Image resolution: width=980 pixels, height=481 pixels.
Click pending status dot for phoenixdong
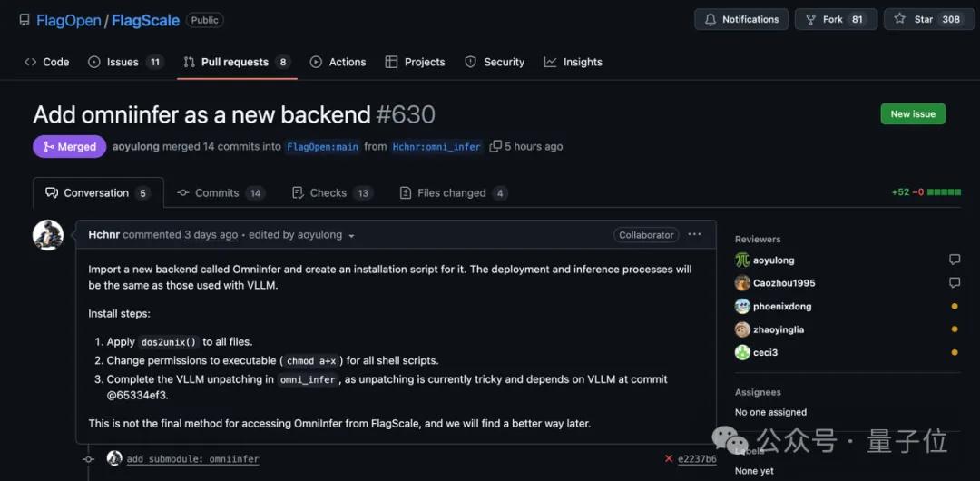coord(954,307)
